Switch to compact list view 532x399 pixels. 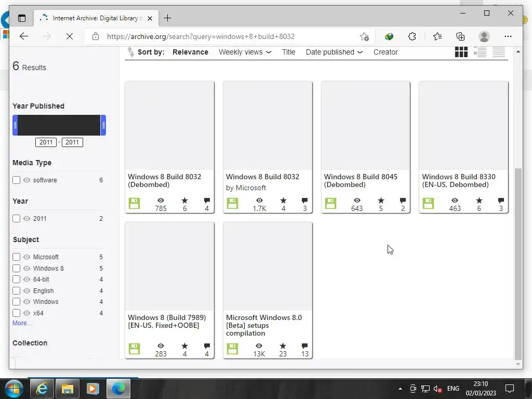pyautogui.click(x=499, y=52)
